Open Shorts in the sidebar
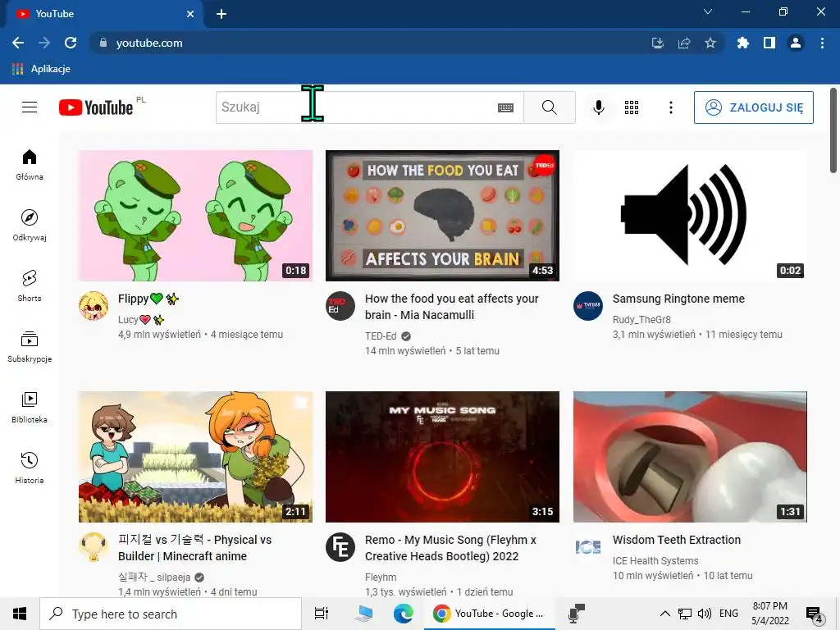 click(x=30, y=286)
